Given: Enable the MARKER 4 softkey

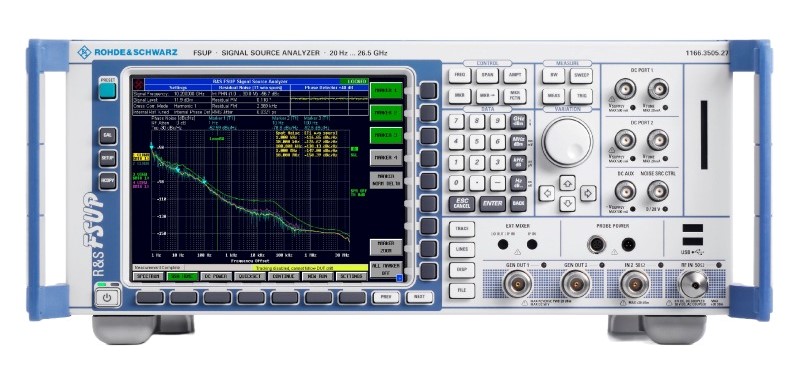Looking at the screenshot, I should coord(386,158).
